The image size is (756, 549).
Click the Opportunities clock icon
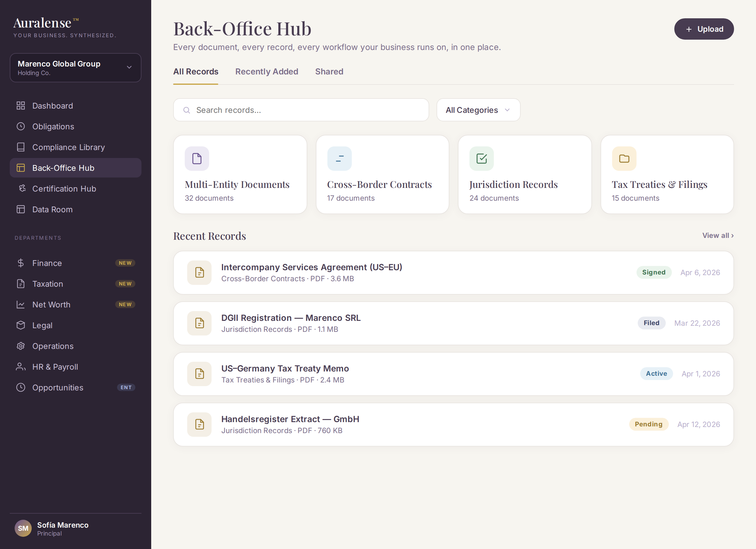(21, 387)
